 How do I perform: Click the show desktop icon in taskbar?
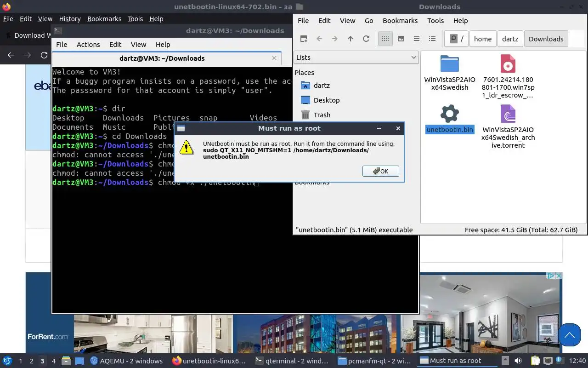coord(79,361)
